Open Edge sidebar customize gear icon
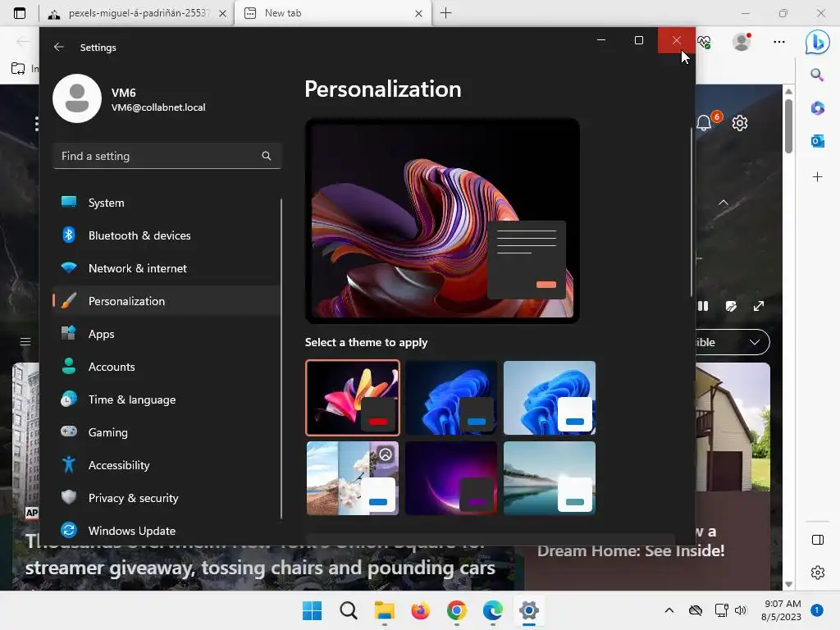This screenshot has width=840, height=630. coord(818,572)
